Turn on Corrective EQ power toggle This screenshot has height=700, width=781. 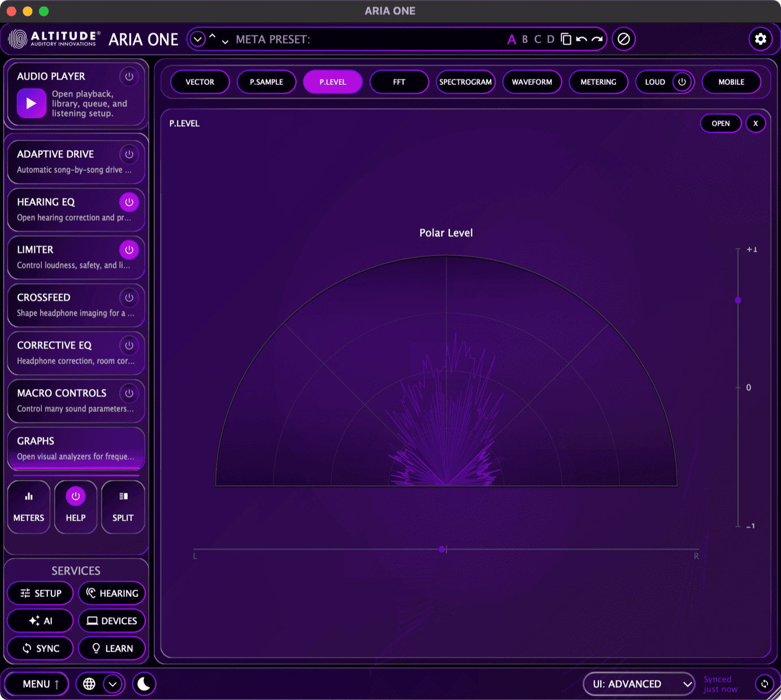[x=129, y=345]
